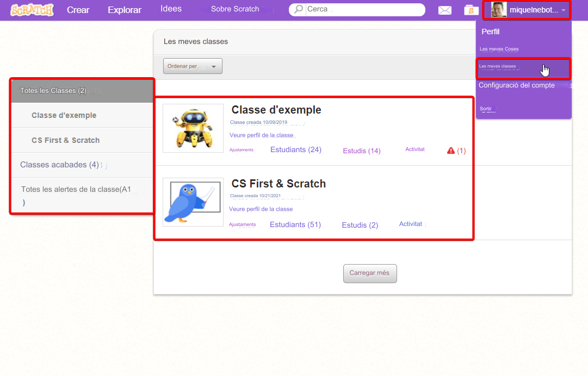Select Classes acabades (4) in sidebar

coord(59,165)
